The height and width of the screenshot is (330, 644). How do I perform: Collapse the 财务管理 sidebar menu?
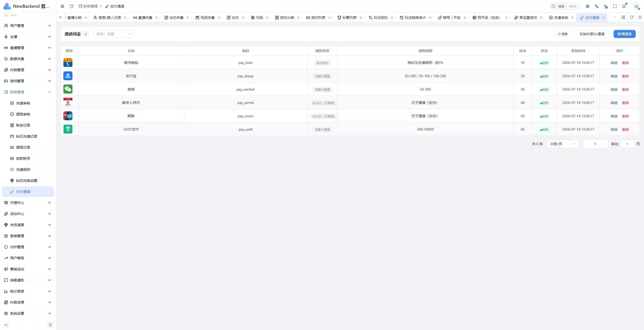click(x=28, y=92)
